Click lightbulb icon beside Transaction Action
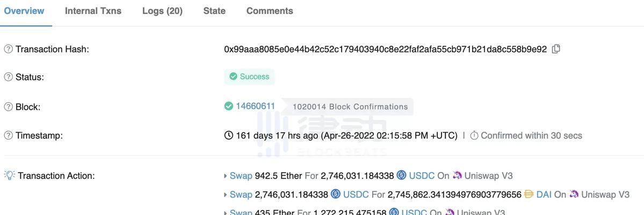 click(10, 176)
